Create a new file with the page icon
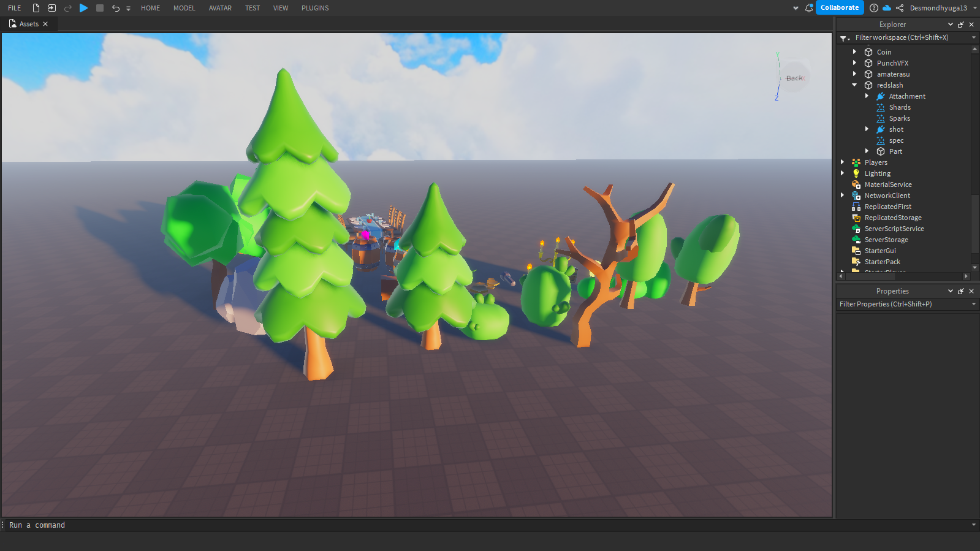Viewport: 980px width, 551px height. point(36,8)
